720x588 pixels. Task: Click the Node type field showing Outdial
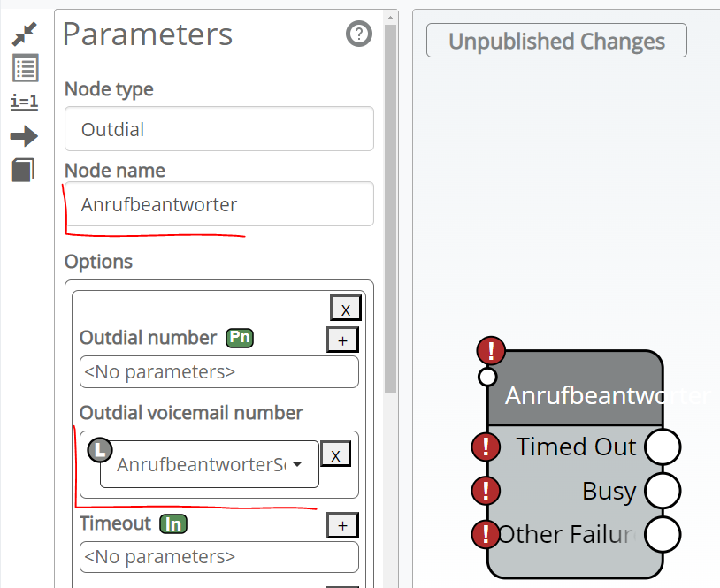pyautogui.click(x=219, y=129)
